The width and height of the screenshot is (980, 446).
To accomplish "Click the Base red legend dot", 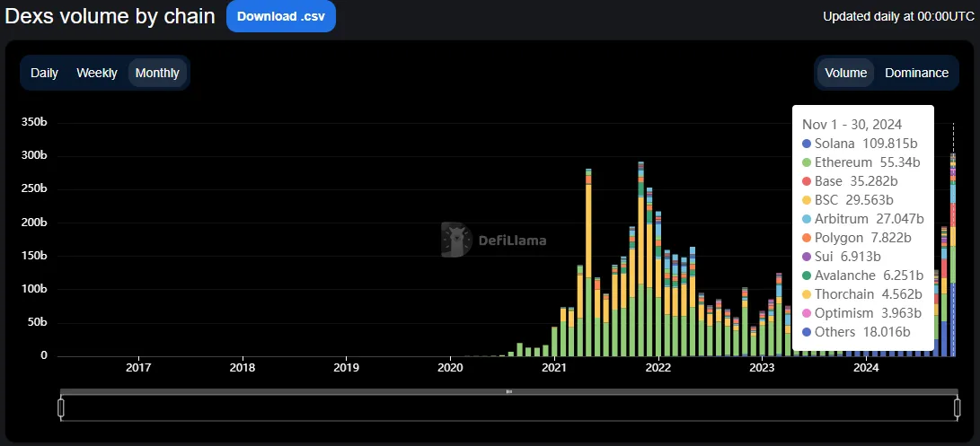I will 807,181.
